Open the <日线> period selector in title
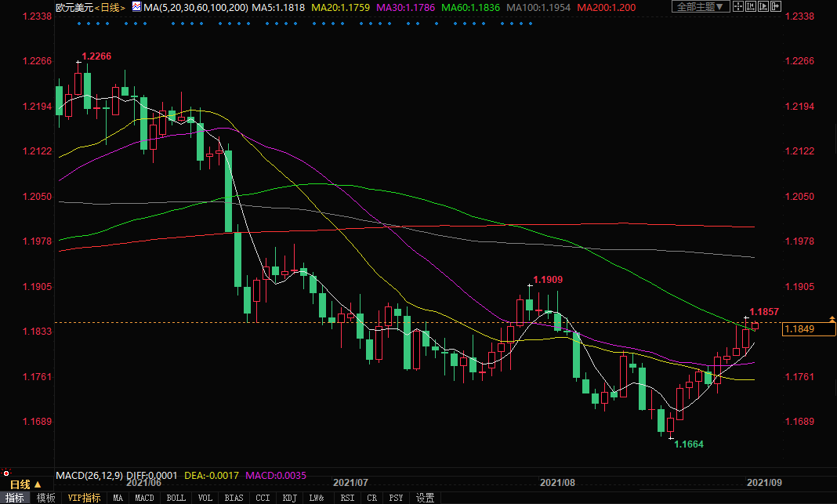This screenshot has width=837, height=504. 110,7
